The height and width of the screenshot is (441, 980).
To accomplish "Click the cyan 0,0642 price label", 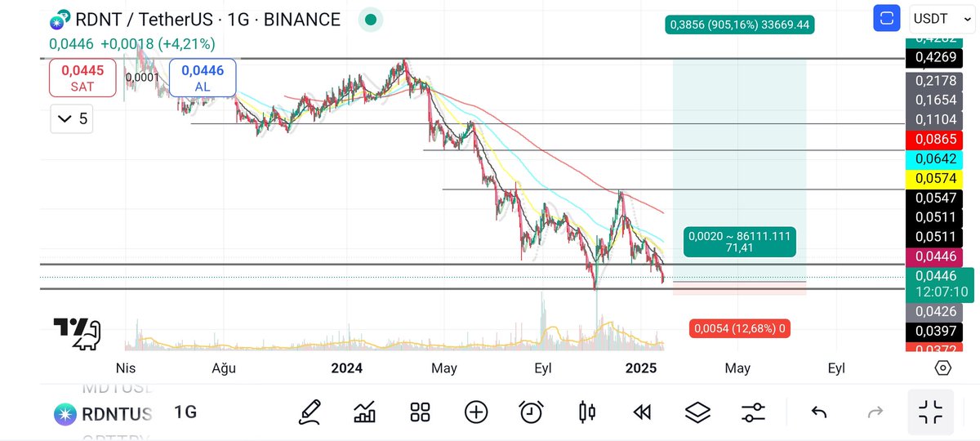I will tap(935, 158).
